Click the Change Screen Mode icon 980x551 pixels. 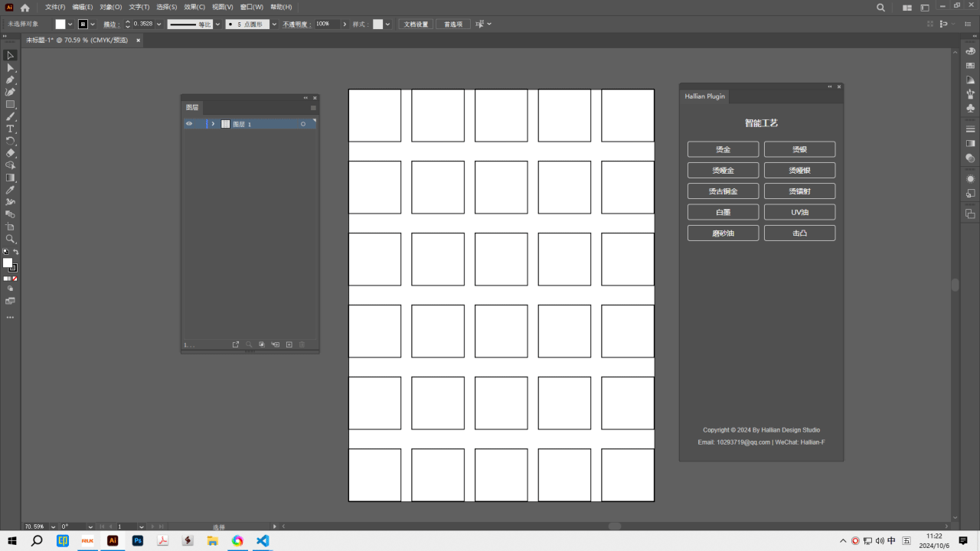point(11,302)
